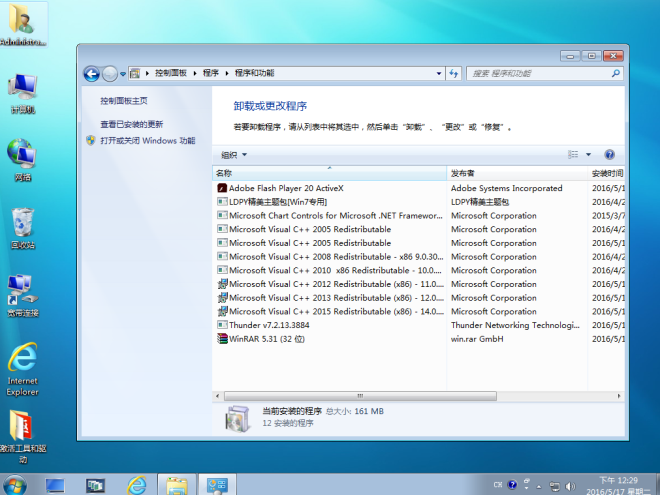This screenshot has height=495, width=660.
Task: Click win.rar GmbH publisher cell
Action: pyautogui.click(x=477, y=339)
